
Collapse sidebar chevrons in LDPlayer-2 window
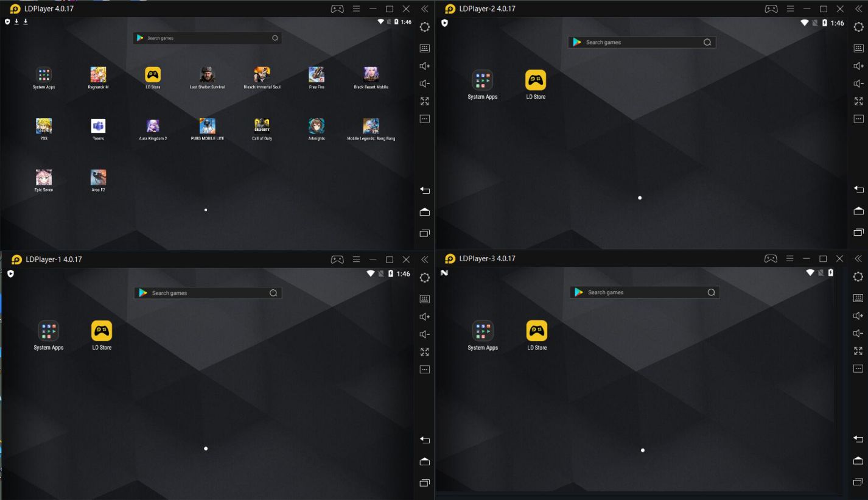tap(858, 9)
